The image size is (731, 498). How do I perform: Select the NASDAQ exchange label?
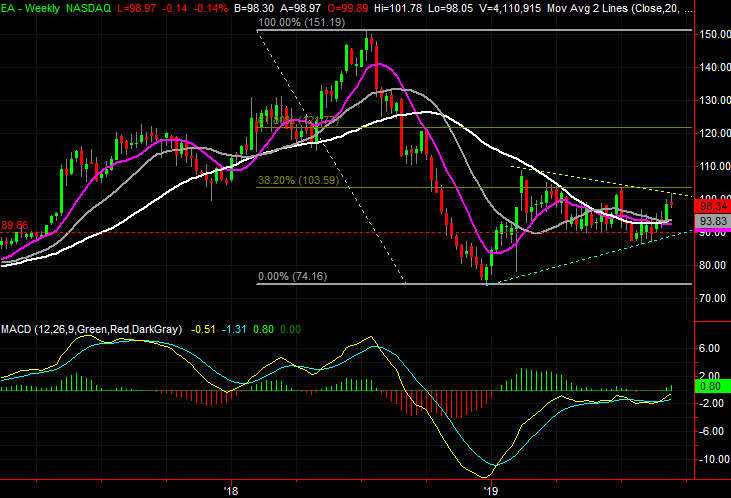pyautogui.click(x=93, y=7)
